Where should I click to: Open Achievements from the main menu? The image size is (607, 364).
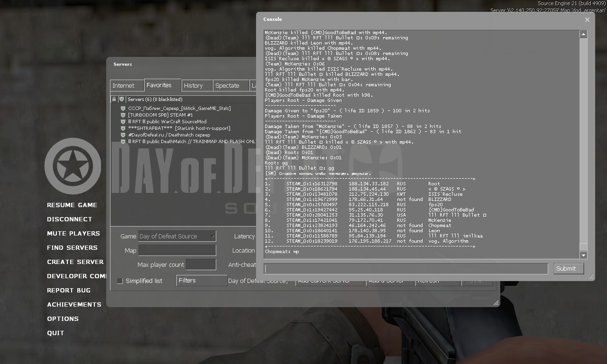coord(74,304)
